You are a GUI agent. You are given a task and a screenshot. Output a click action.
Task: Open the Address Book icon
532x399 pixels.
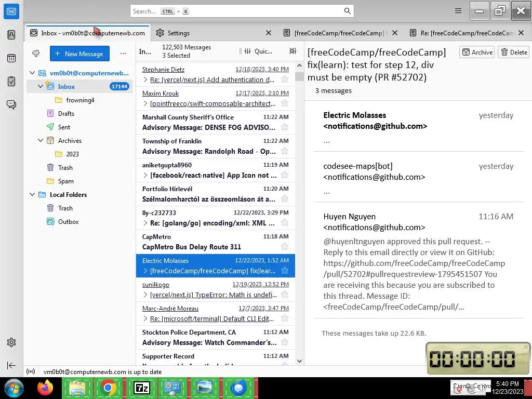pyautogui.click(x=11, y=35)
